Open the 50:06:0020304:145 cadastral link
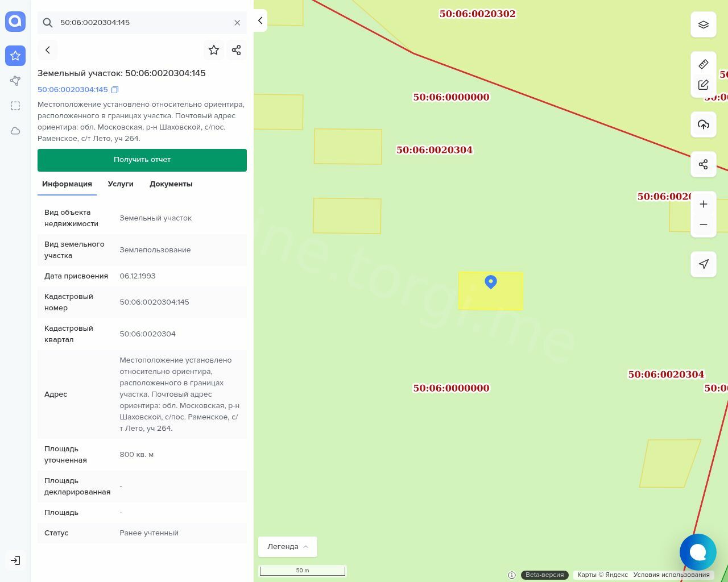Image resolution: width=728 pixels, height=582 pixels. [73, 90]
